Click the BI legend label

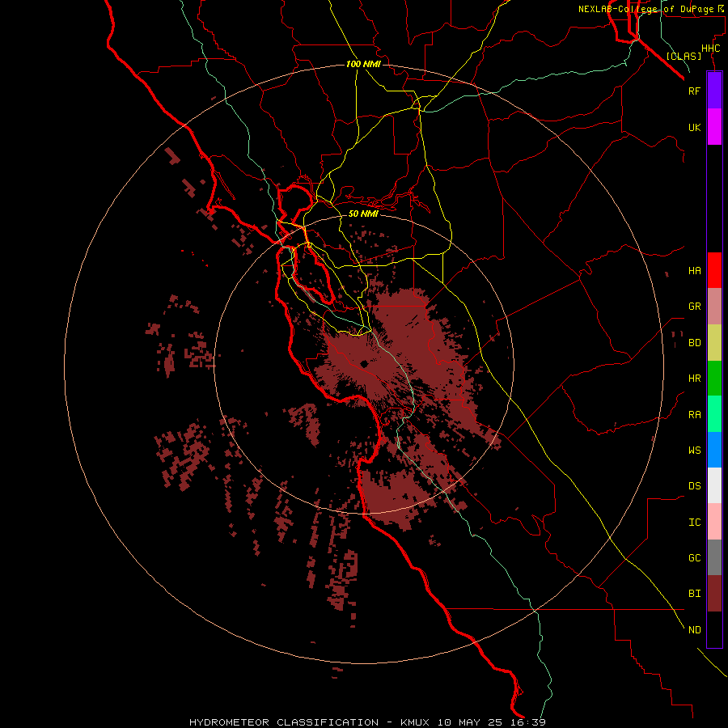click(x=694, y=594)
